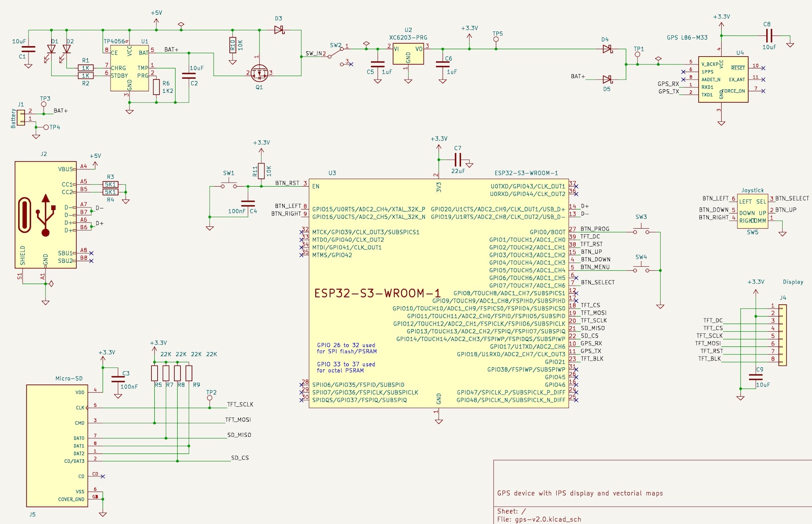Select the SD_CS label beside the Micro-SD CD/DAT3 line
The height and width of the screenshot is (524, 812).
tap(240, 458)
